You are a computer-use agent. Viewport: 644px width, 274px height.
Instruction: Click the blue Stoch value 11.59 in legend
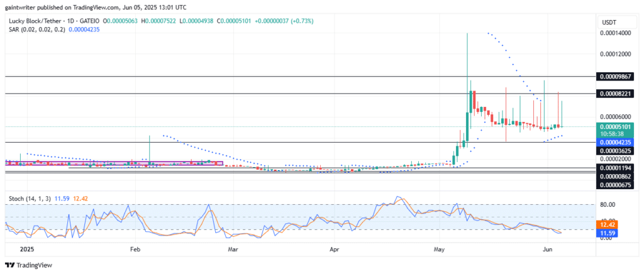tap(62, 199)
